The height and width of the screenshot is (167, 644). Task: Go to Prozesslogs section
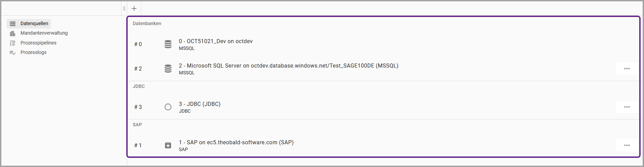pyautogui.click(x=34, y=52)
